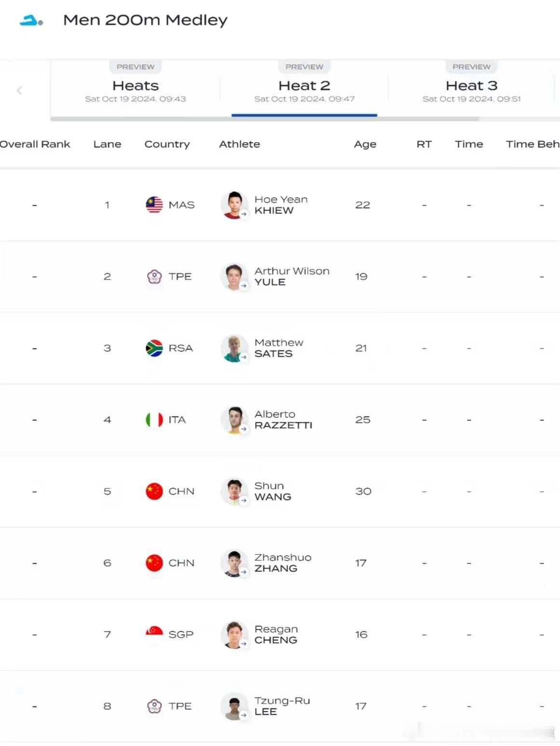Click Zhanshuo Zhang's profile photo
The width and height of the screenshot is (560, 746).
(234, 563)
